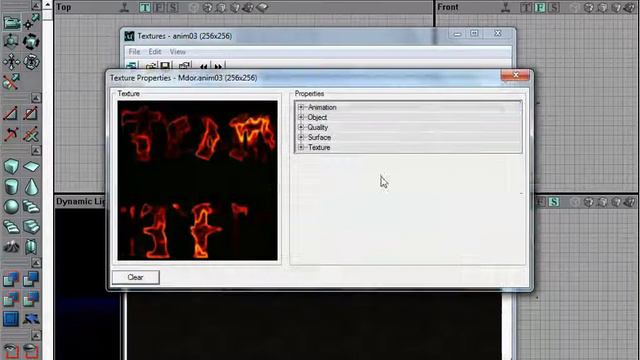Image resolution: width=640 pixels, height=360 pixels.
Task: Select the Sphere brush builder
Action: (x=11, y=207)
